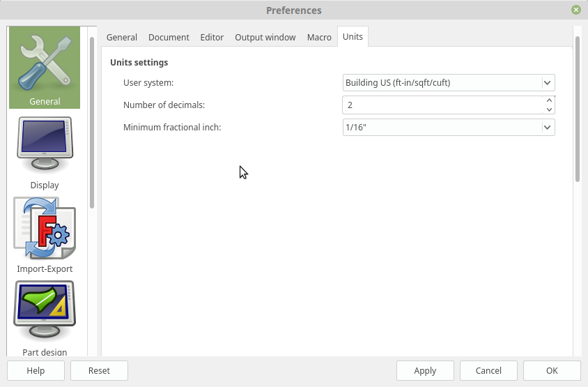The image size is (588, 387).
Task: Click the Reset button
Action: [x=99, y=370]
